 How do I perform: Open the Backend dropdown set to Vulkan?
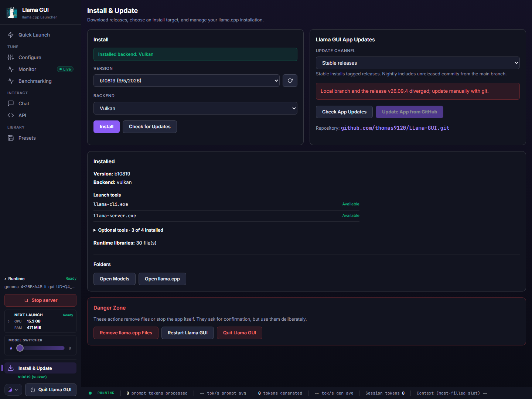[x=195, y=108]
